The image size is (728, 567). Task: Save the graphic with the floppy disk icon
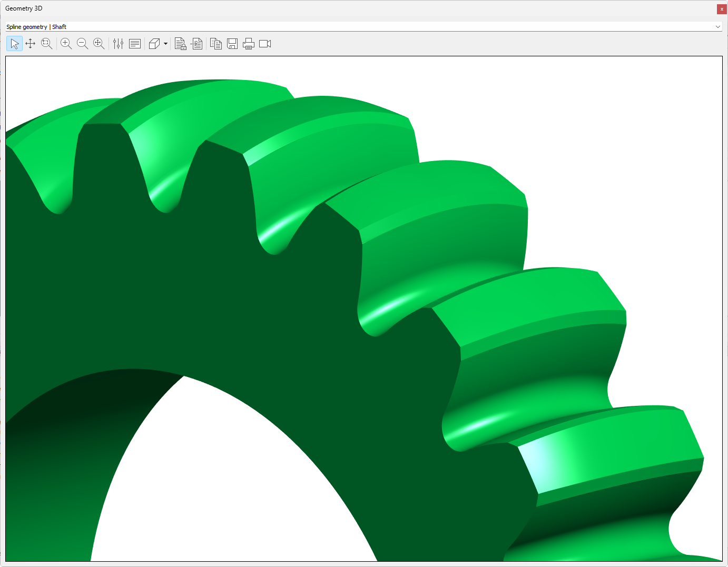232,44
